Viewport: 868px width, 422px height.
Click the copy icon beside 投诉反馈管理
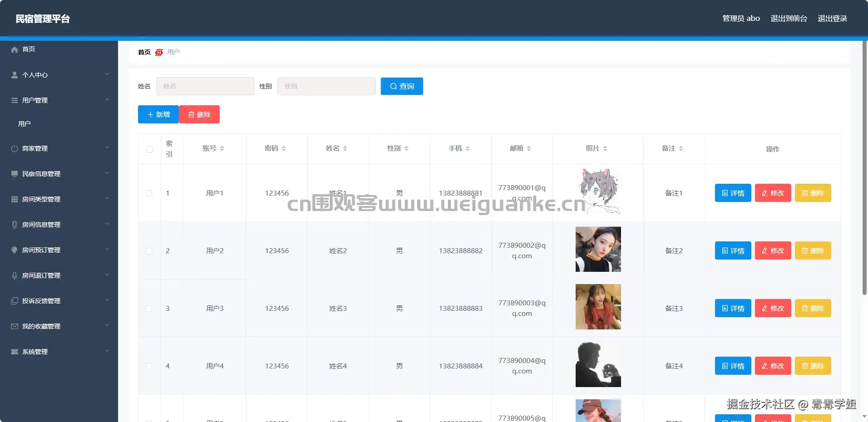[x=15, y=301]
